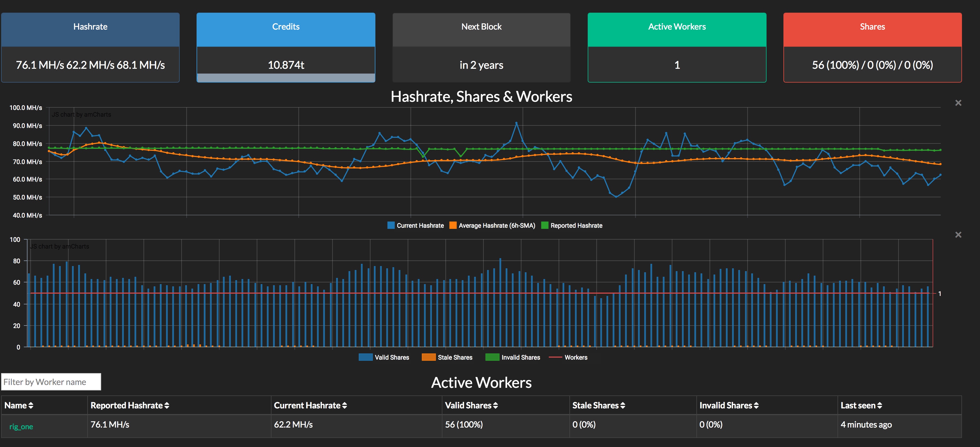Screen dimensions: 980x447
Task: Click the Active Workers panel header
Action: click(x=677, y=27)
